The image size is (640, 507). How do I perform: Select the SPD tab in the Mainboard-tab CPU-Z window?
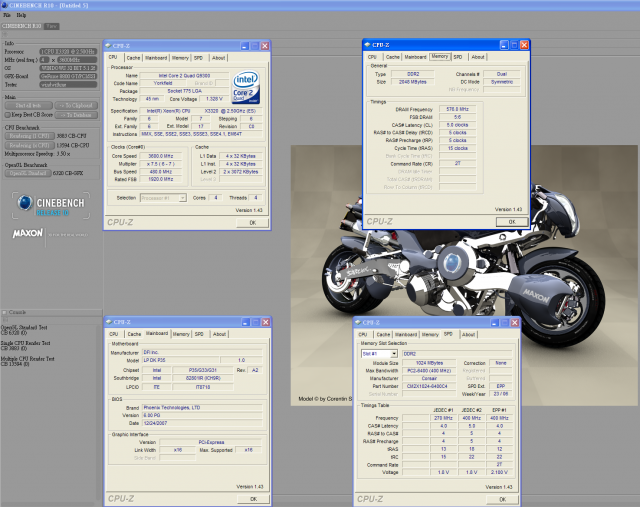pyautogui.click(x=199, y=334)
